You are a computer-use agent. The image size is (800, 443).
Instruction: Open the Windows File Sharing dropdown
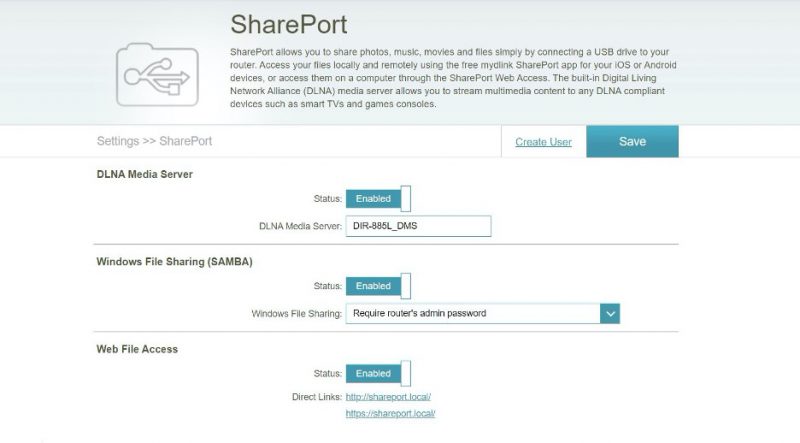(x=483, y=313)
